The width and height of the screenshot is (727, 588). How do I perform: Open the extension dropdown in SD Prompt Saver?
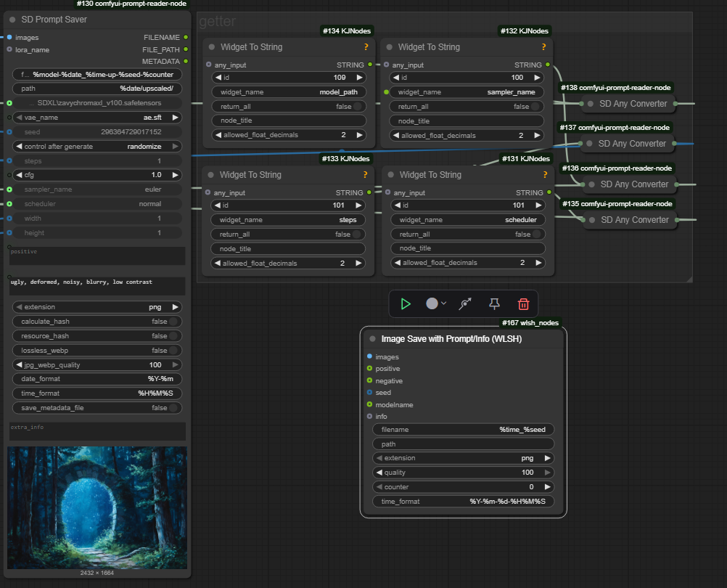97,307
